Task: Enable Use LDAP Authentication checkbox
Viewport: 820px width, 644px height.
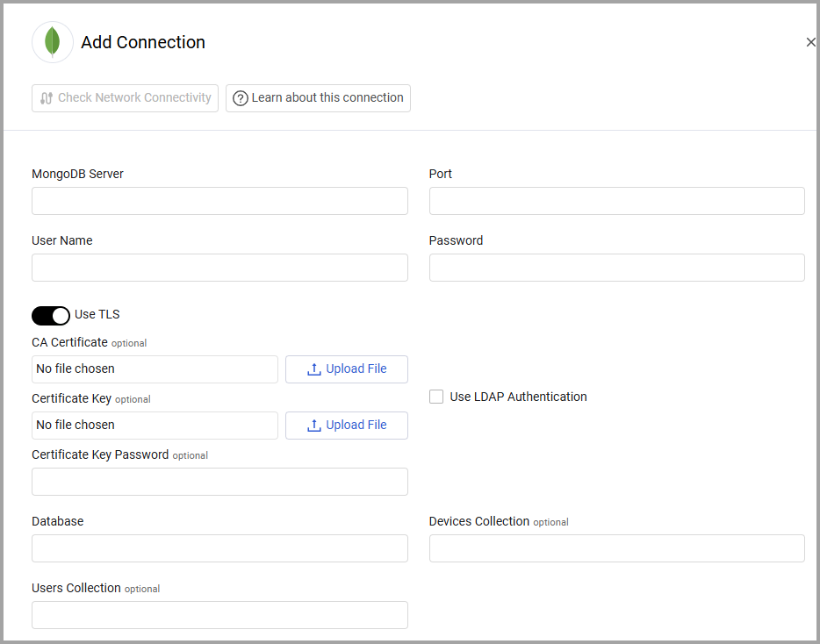Action: click(x=436, y=397)
